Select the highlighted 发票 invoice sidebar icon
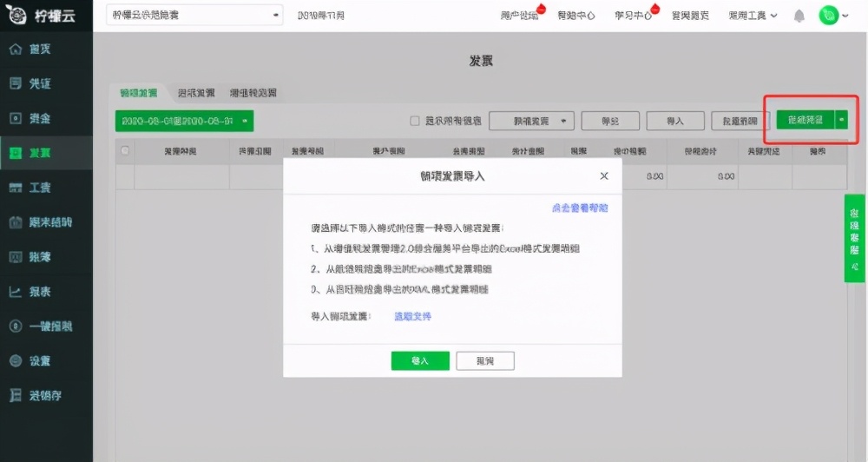 [x=16, y=153]
